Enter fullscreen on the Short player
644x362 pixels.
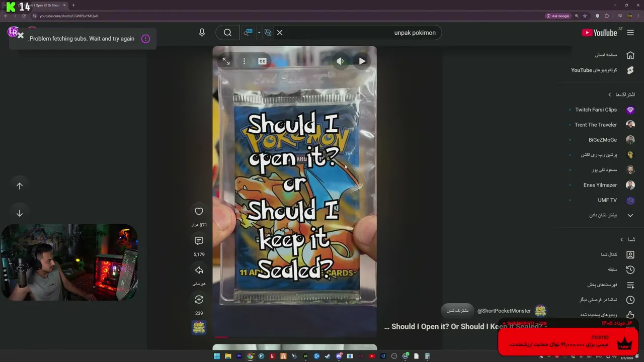(226, 61)
